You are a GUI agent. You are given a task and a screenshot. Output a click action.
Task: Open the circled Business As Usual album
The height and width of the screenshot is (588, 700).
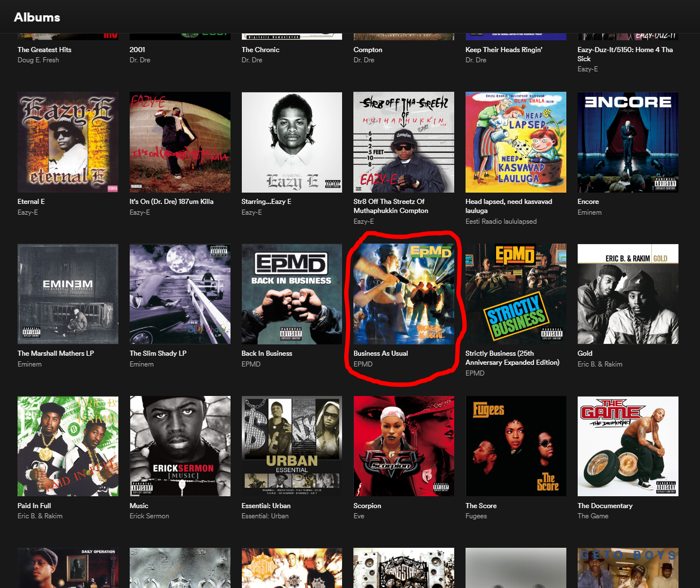tap(403, 293)
